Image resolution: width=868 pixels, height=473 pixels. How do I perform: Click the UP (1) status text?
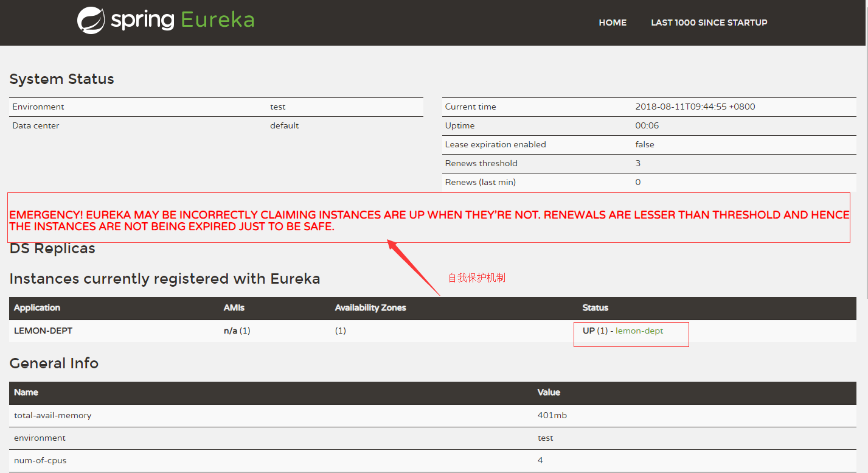tap(595, 331)
